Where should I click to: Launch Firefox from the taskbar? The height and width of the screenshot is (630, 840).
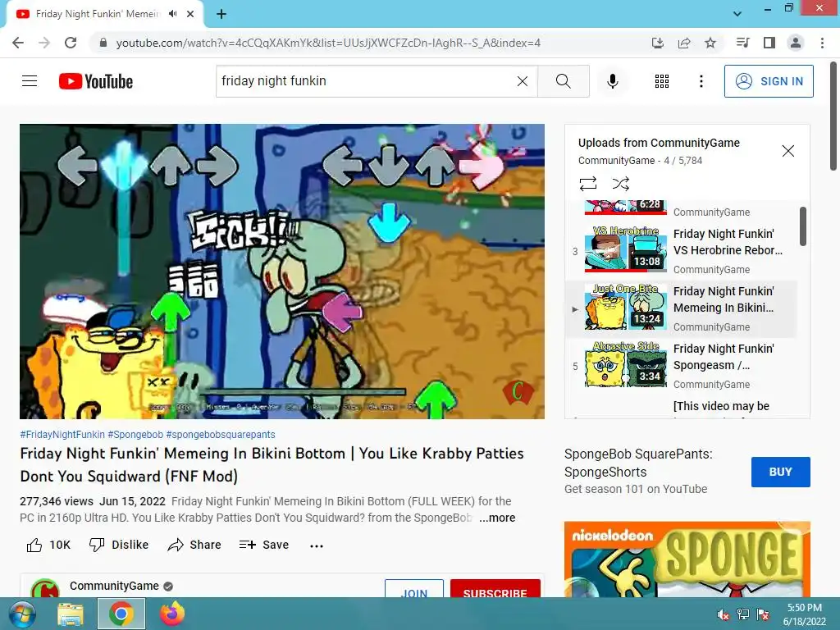point(171,614)
